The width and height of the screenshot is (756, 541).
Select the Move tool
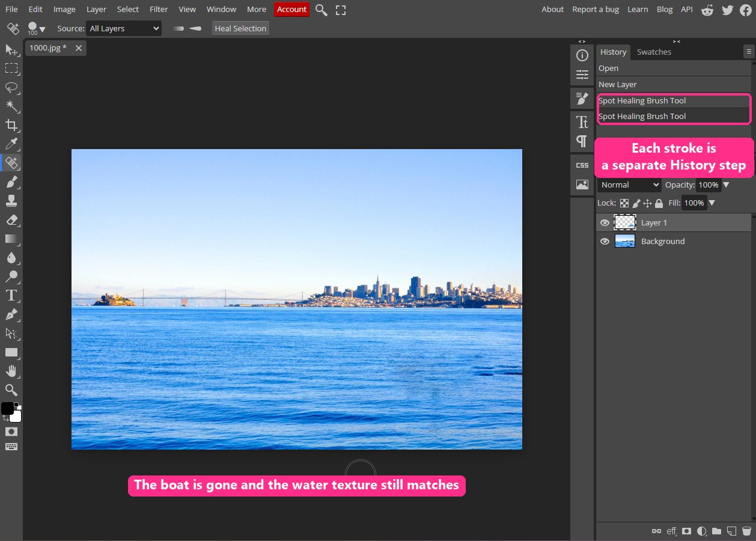click(x=11, y=49)
